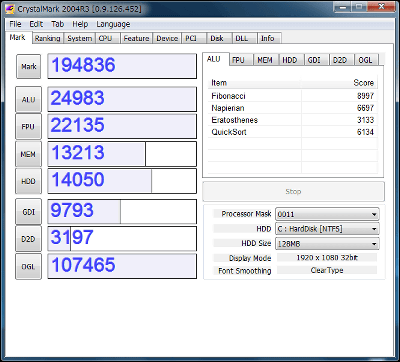The image size is (400, 362).
Task: Run the HDD benchmark button
Action: [29, 181]
